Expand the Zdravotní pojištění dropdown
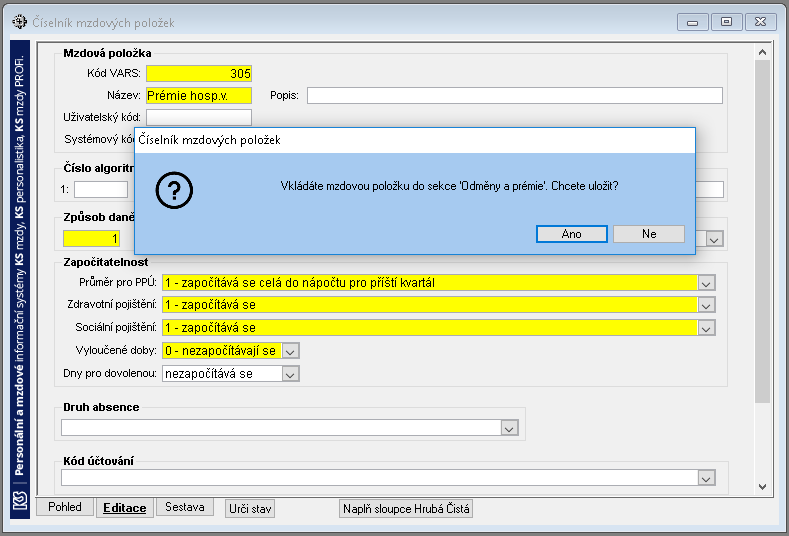 (706, 305)
